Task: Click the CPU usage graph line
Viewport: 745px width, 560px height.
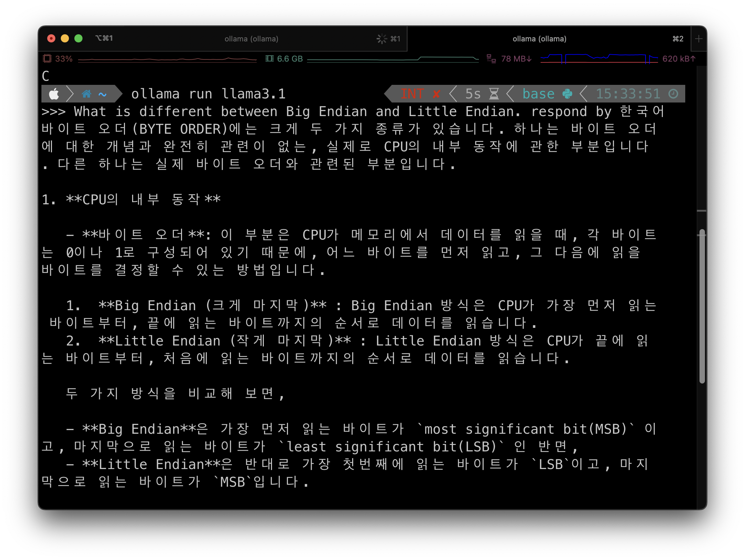Action: click(167, 60)
